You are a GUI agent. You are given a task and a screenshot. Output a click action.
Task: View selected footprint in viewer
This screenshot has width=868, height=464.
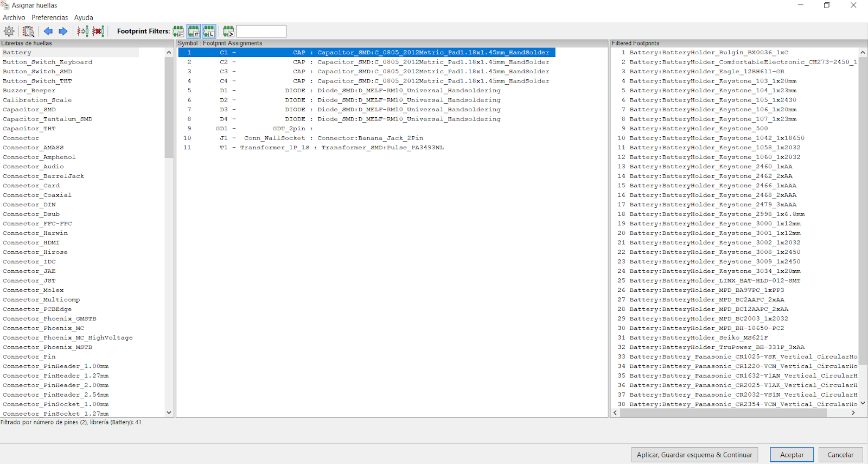coord(28,31)
